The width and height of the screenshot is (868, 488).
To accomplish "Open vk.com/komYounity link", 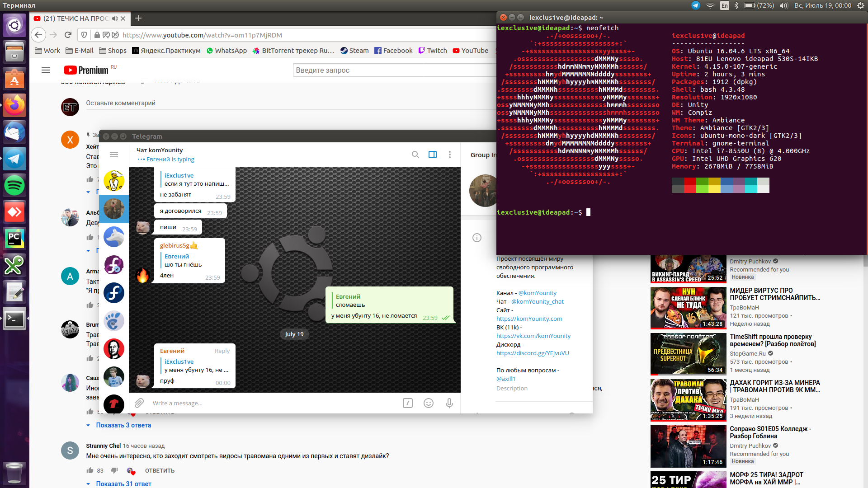I will coord(533,336).
